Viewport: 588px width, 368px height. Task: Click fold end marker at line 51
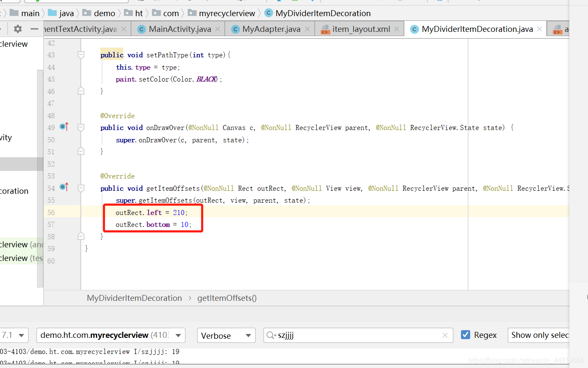coord(81,151)
